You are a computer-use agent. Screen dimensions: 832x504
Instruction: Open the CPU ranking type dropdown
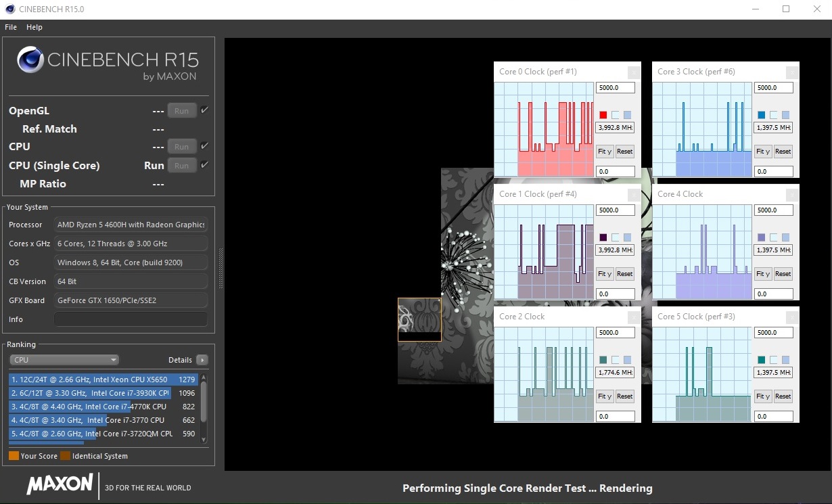tap(64, 360)
